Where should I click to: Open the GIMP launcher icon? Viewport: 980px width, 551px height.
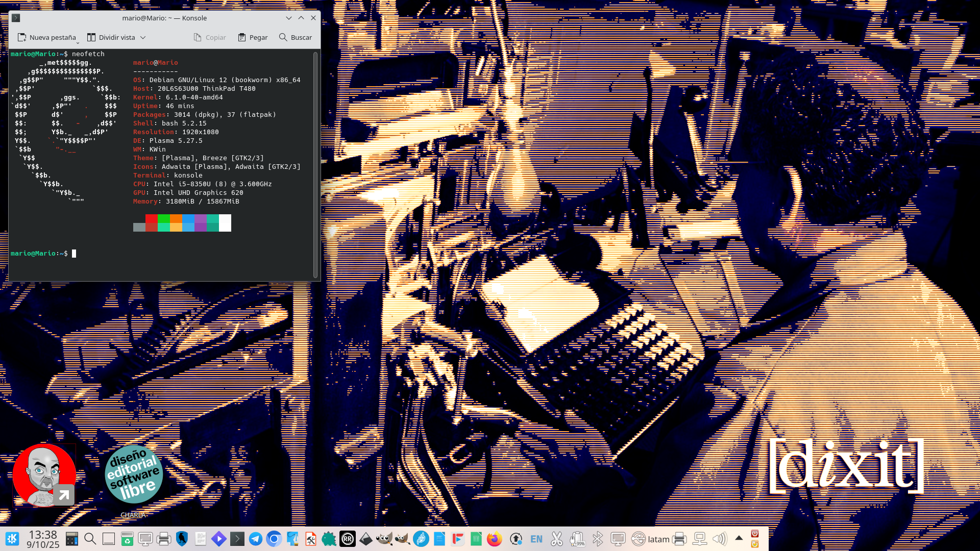[x=384, y=539]
